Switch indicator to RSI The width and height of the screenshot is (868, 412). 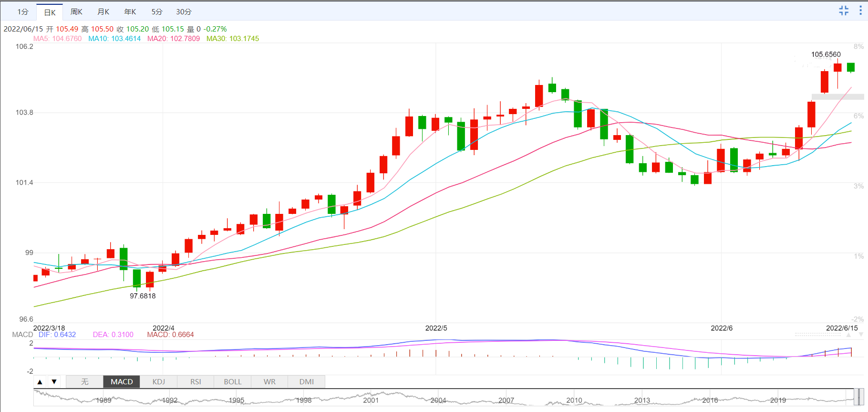pos(196,382)
